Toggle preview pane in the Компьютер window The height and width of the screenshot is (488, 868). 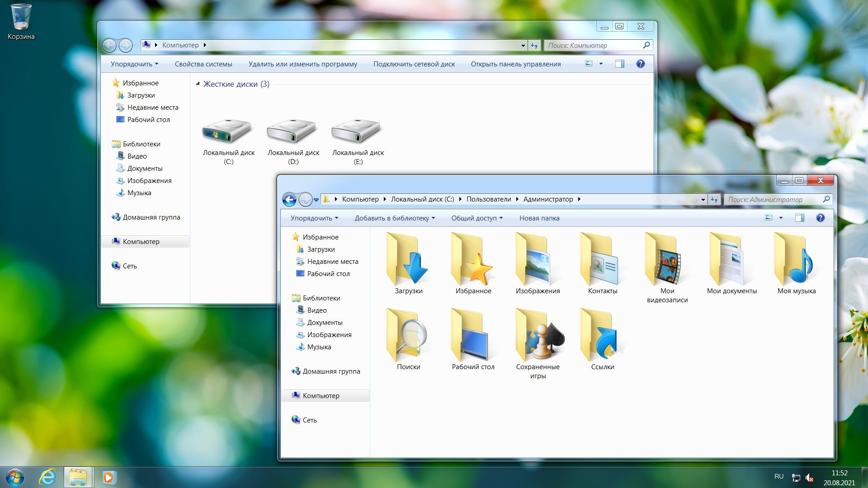(x=619, y=64)
